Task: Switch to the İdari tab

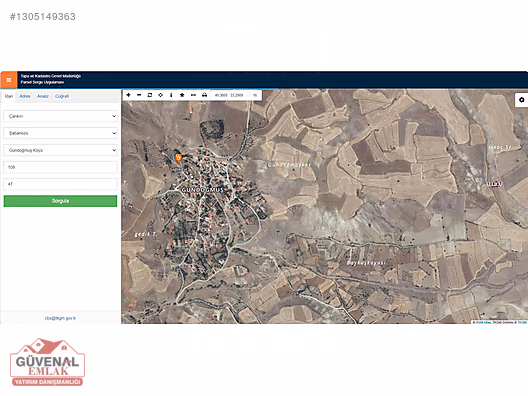Action: click(x=9, y=96)
